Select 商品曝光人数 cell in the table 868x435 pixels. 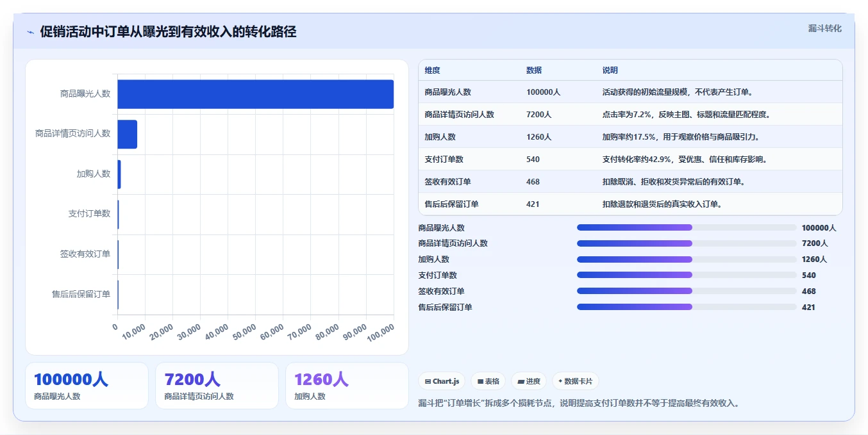click(447, 92)
